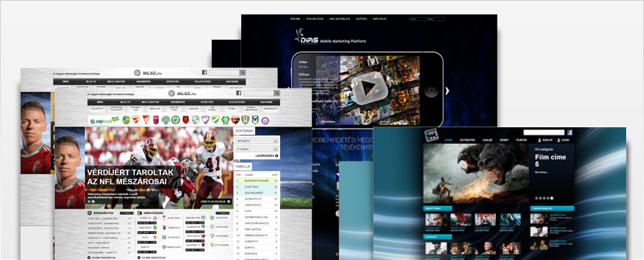This screenshot has width=644, height=260.
Task: Open the monster movie banner image
Action: (x=476, y=174)
